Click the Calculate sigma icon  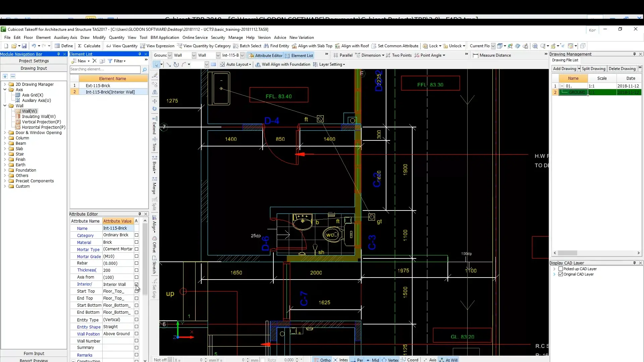80,46
